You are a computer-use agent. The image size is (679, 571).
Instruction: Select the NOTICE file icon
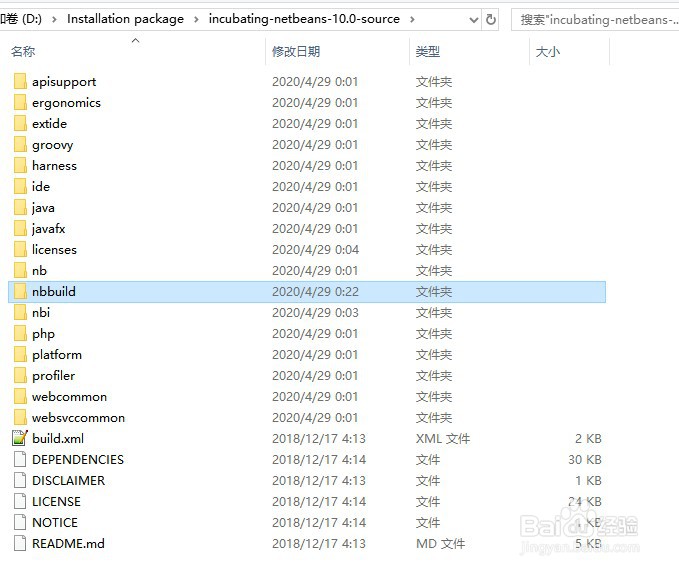(20, 523)
